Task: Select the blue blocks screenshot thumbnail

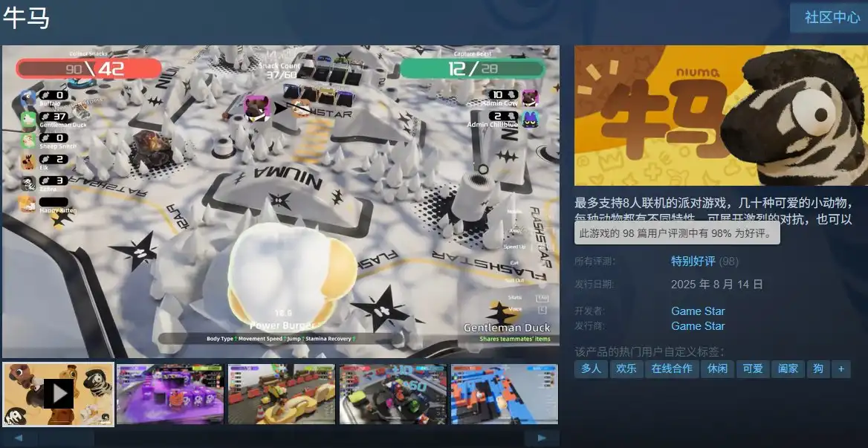Action: pos(505,394)
